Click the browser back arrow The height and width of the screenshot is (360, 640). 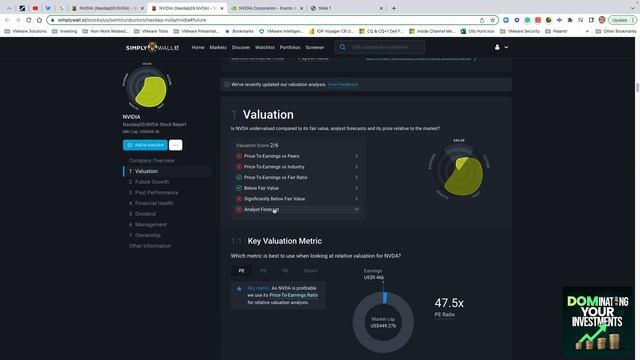coord(7,20)
